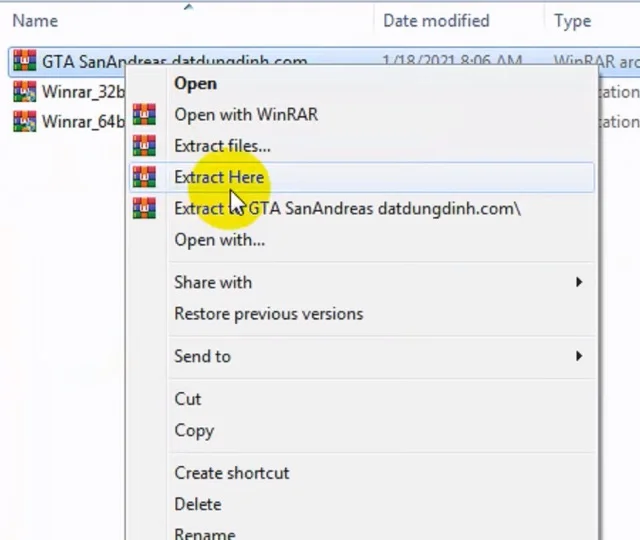Select the GTA SanAndreas datdungdinh.com file name
Viewport: 640px width, 540px height.
click(174, 60)
